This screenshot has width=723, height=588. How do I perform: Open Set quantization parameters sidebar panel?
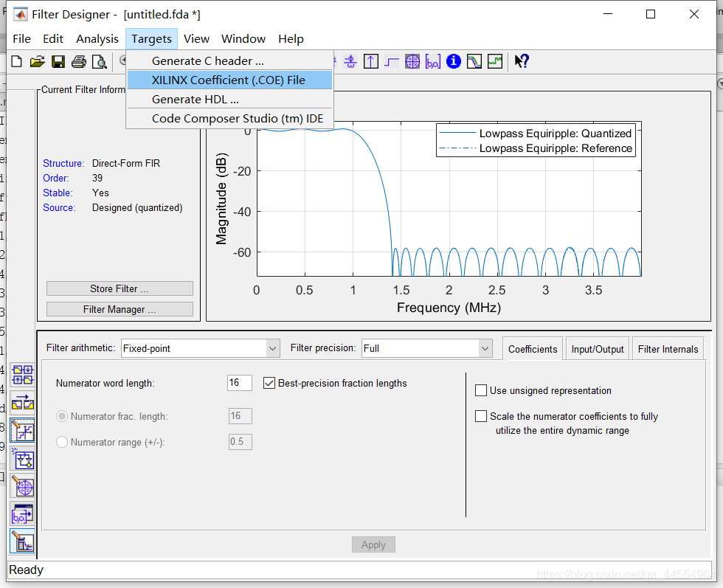[x=23, y=431]
